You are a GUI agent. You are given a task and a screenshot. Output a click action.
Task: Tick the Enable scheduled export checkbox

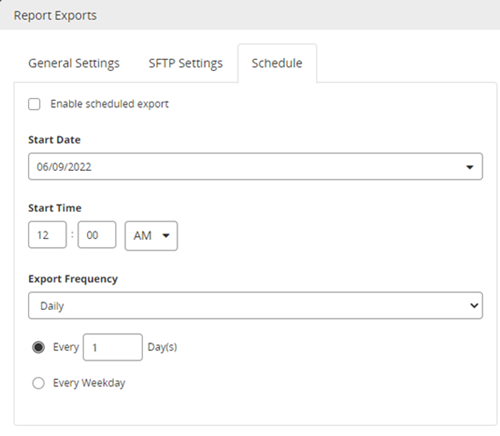pyautogui.click(x=34, y=104)
